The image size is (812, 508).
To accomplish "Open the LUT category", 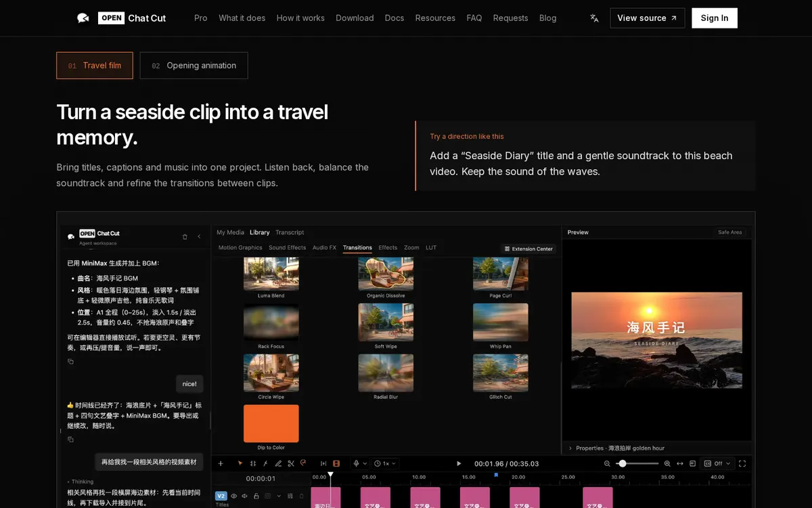I will [431, 247].
